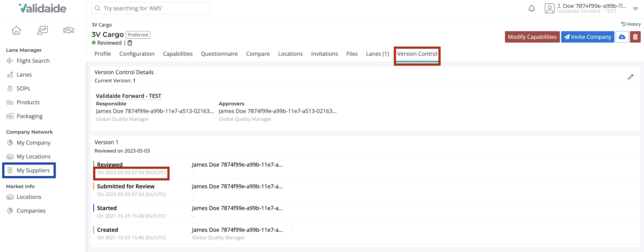The image size is (644, 252).
Task: Click the My Suppliers building icon
Action: tap(10, 170)
